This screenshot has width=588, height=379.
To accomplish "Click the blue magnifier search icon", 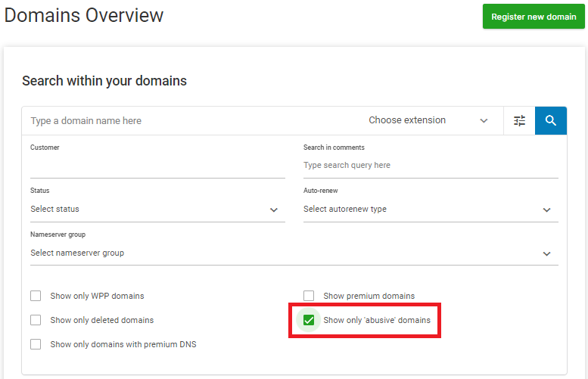I will 550,121.
